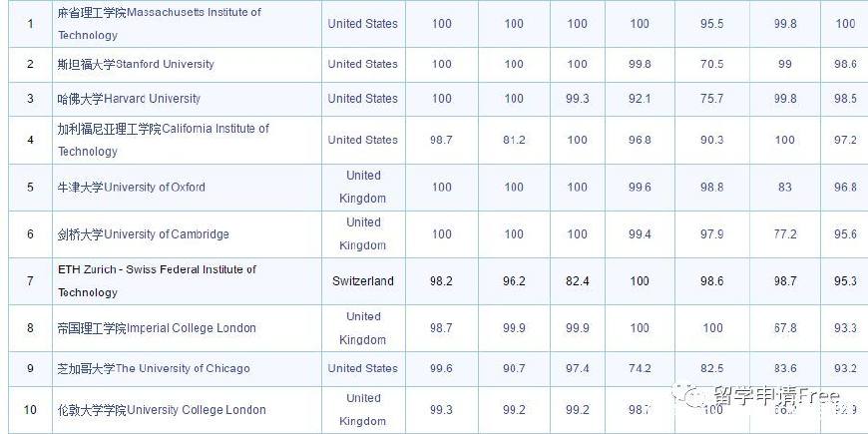
Task: Click the 81.2 score in Caltech row
Action: (x=514, y=140)
